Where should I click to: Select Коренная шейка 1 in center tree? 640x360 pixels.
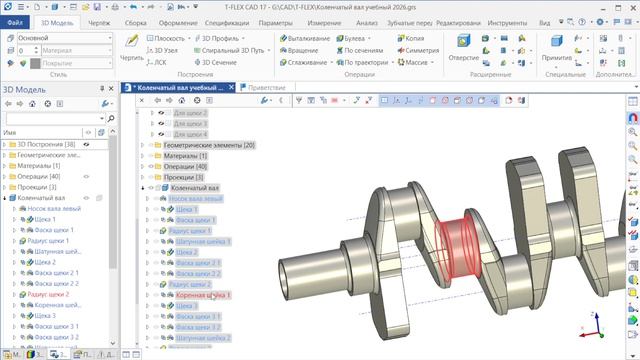click(203, 295)
